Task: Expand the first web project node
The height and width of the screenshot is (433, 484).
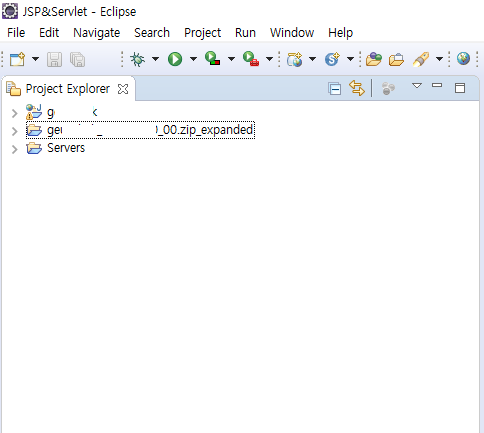Action: 14,113
